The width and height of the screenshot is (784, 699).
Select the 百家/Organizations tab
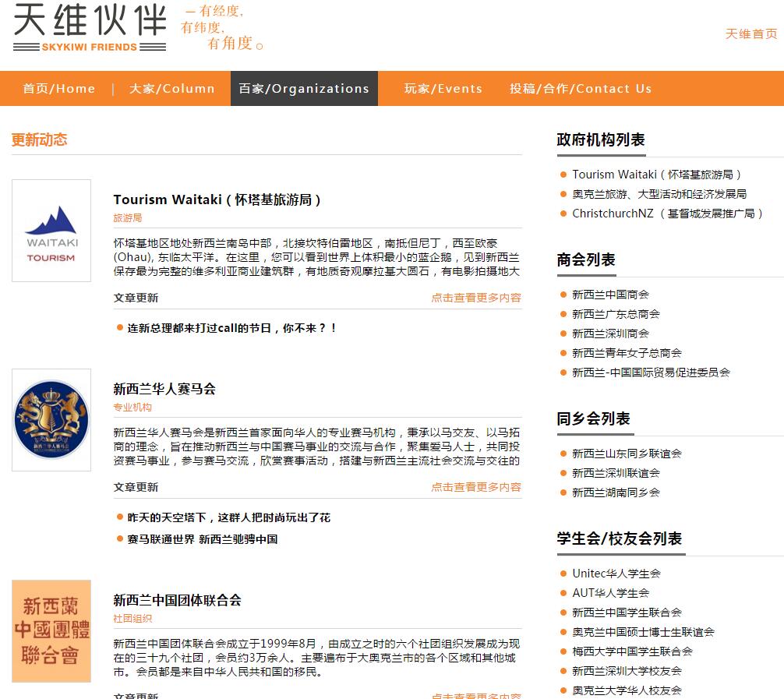(304, 89)
